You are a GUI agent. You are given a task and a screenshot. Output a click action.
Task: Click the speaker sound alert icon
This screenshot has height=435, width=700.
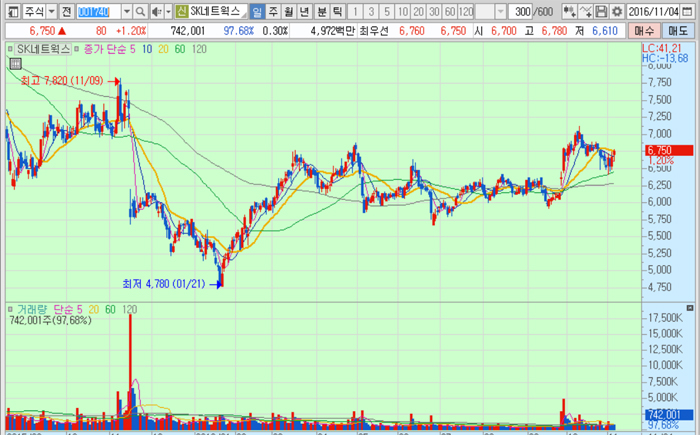[156, 10]
